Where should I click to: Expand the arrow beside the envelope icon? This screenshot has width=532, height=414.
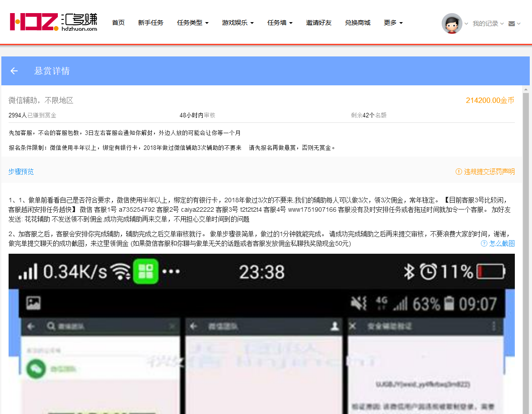click(518, 24)
